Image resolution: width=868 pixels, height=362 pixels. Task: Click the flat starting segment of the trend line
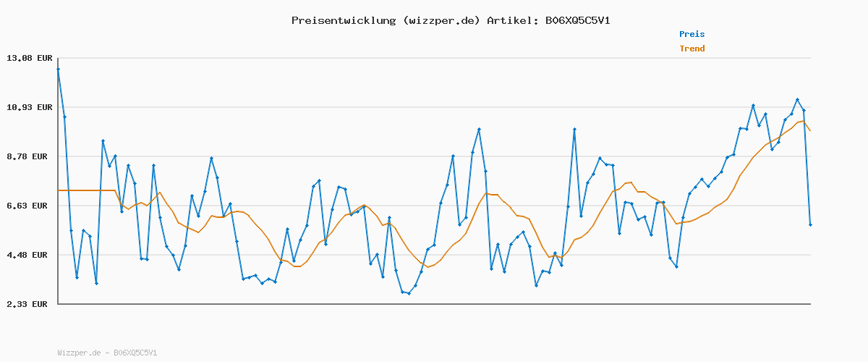(x=87, y=190)
